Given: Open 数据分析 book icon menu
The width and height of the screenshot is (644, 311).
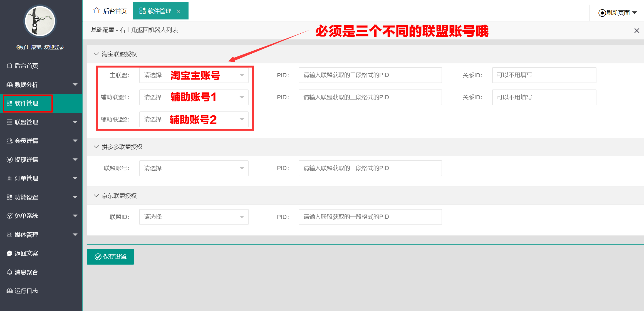Looking at the screenshot, I should tap(9, 84).
